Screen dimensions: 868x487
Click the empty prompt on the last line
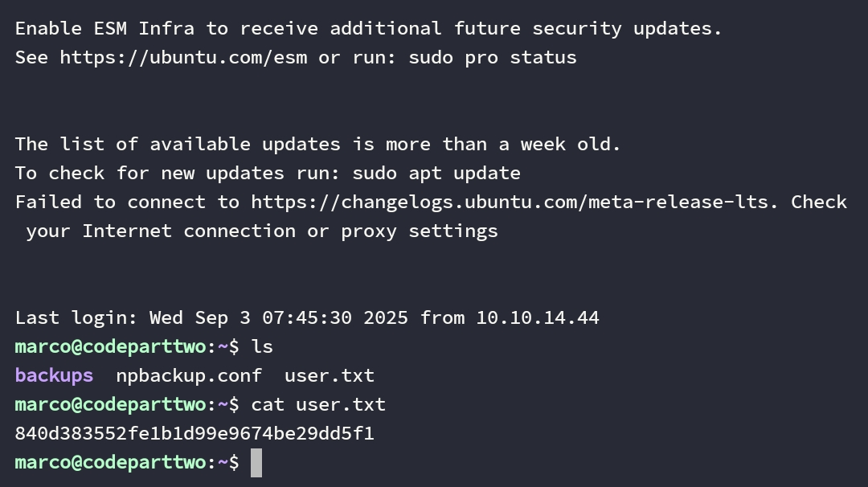(127, 463)
